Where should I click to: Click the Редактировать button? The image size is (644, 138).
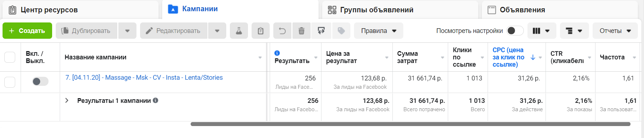pyautogui.click(x=173, y=31)
